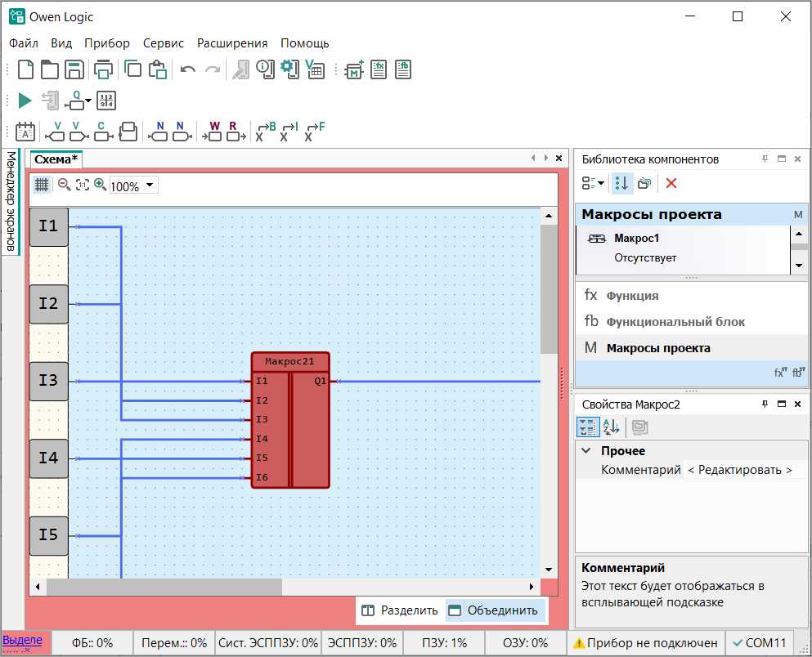Delete library item with red X icon
Viewport: 812px width, 657px height.
click(x=671, y=183)
